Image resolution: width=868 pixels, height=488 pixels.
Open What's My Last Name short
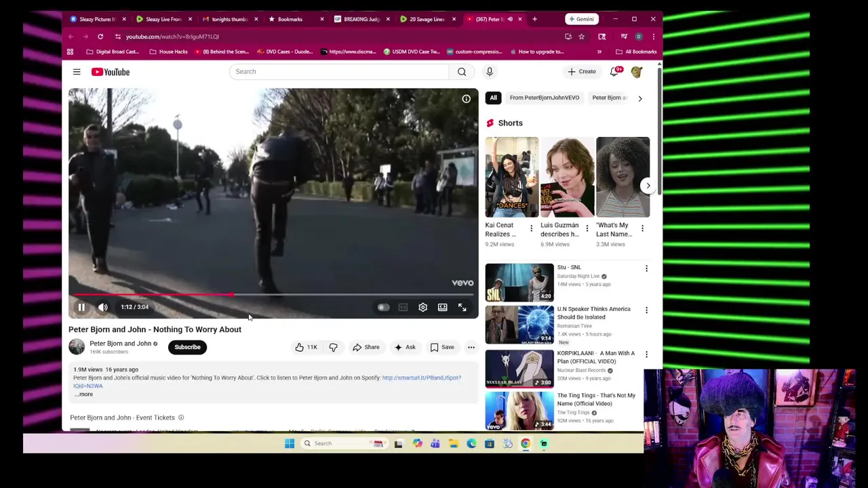(623, 178)
